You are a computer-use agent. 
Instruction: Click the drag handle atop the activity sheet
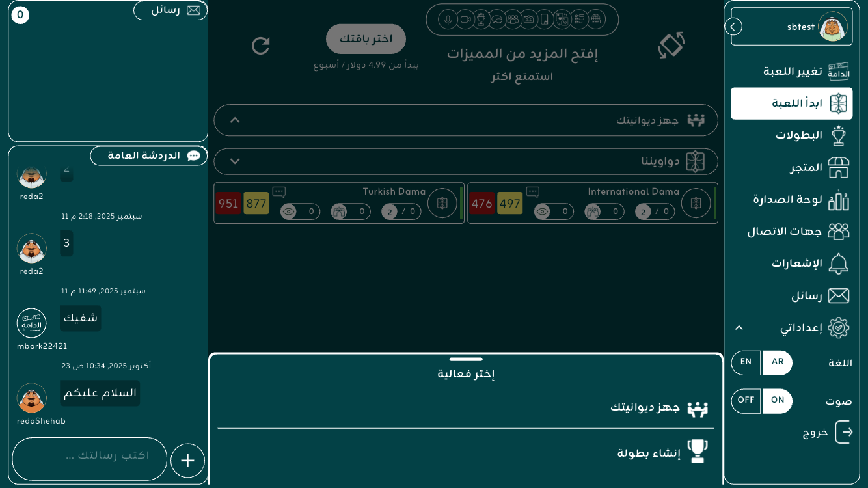466,359
